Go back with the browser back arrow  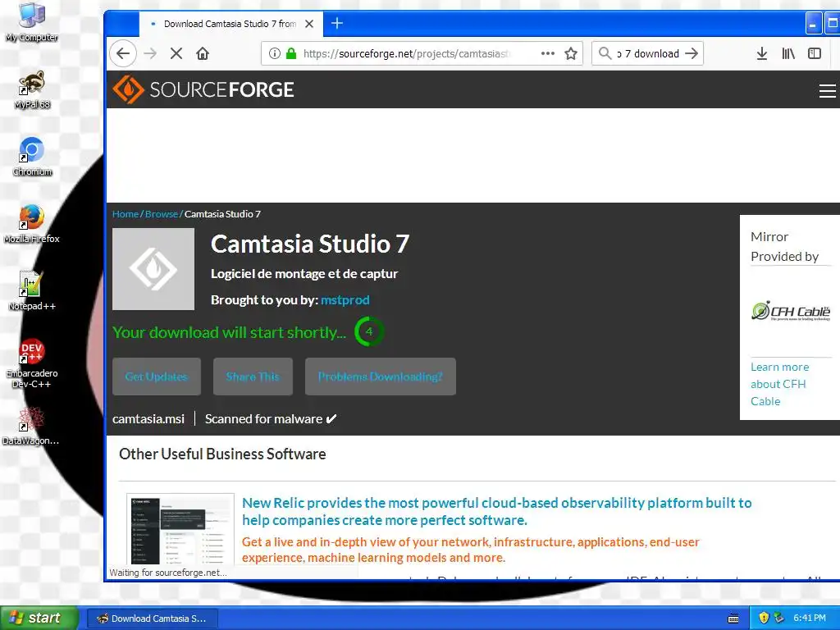pos(123,53)
